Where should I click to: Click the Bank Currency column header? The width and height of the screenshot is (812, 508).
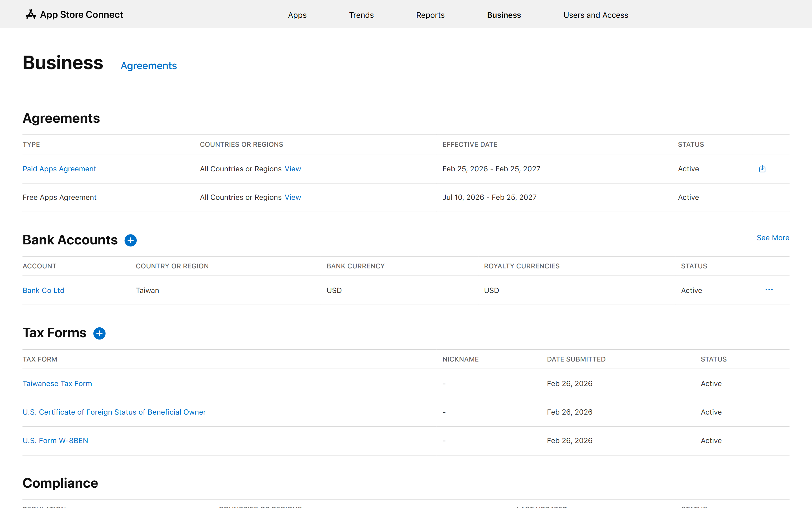pyautogui.click(x=355, y=266)
